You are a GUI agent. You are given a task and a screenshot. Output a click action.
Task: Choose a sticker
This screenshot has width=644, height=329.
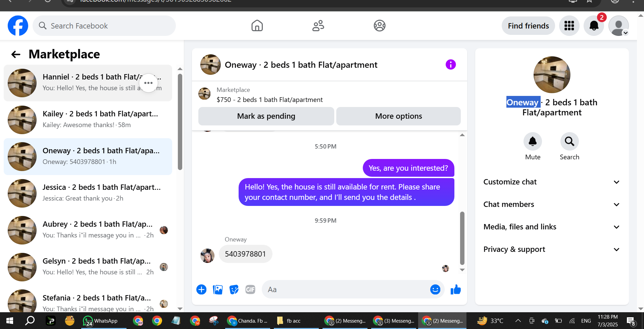(234, 289)
